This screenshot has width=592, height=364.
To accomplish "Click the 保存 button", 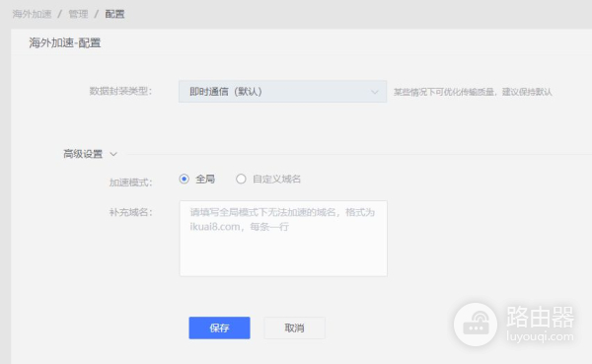I will [219, 328].
